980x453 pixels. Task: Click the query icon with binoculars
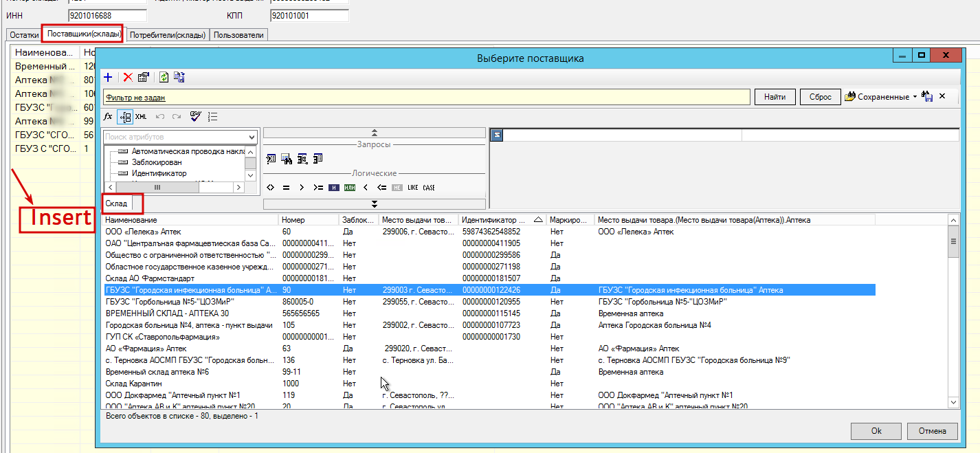coord(287,159)
